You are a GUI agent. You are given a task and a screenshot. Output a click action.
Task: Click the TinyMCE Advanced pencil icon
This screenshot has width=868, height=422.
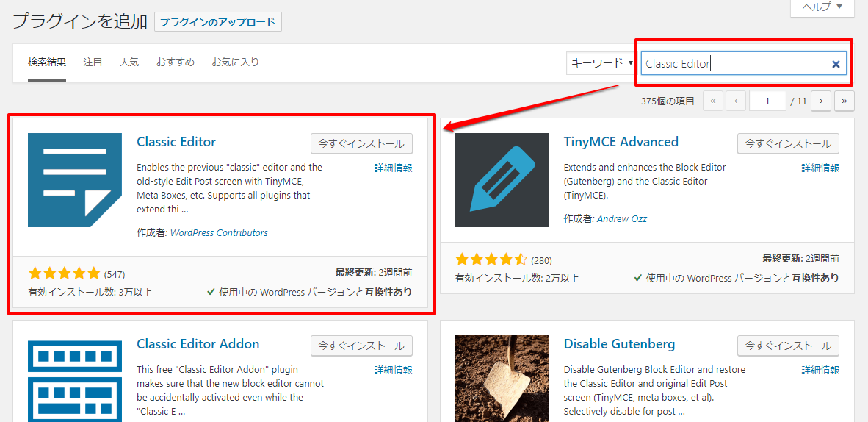(x=502, y=180)
